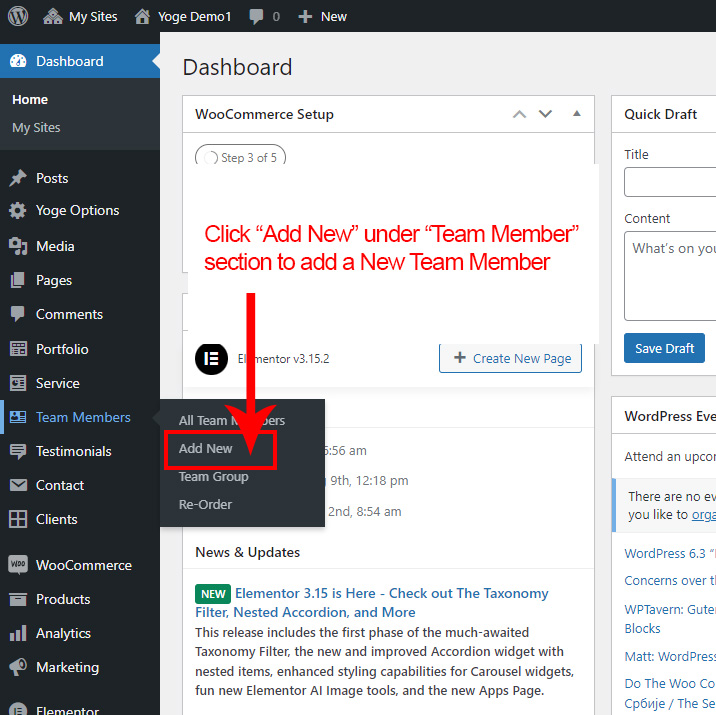Click the Yoge Options gear icon

pyautogui.click(x=18, y=211)
